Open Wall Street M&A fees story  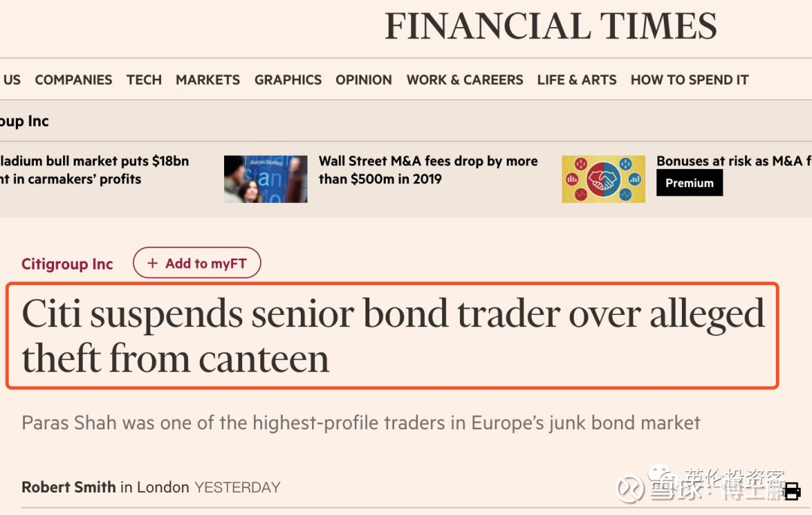tap(428, 170)
